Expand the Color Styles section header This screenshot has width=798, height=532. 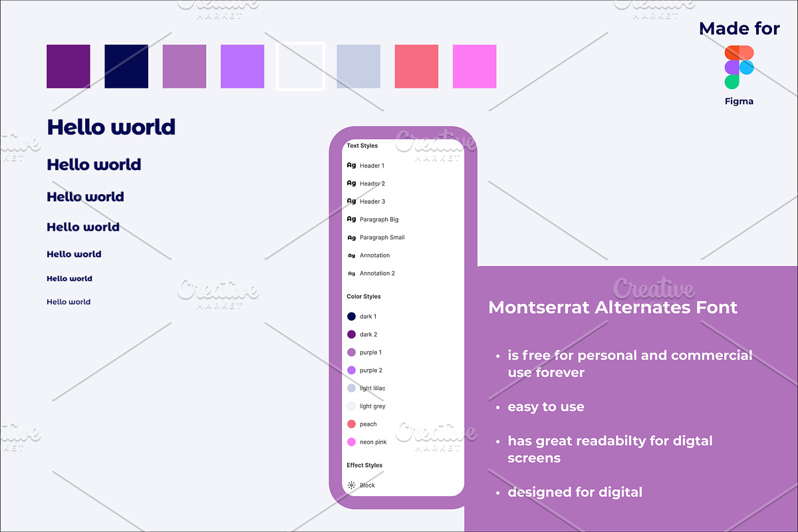pyautogui.click(x=364, y=297)
